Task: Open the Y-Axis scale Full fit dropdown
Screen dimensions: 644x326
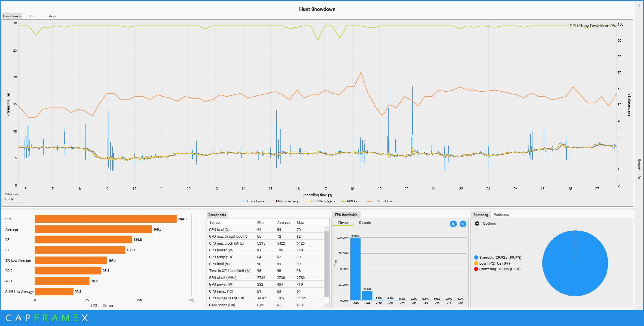Action: tap(16, 199)
